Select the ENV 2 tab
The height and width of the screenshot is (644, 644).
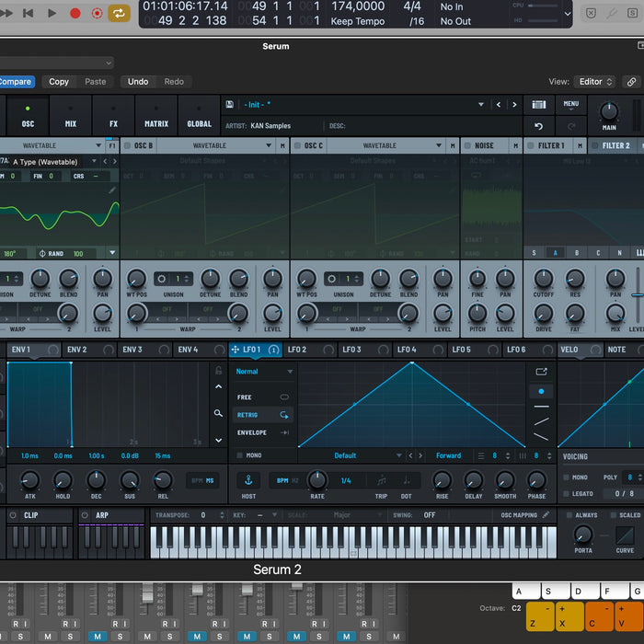click(88, 350)
